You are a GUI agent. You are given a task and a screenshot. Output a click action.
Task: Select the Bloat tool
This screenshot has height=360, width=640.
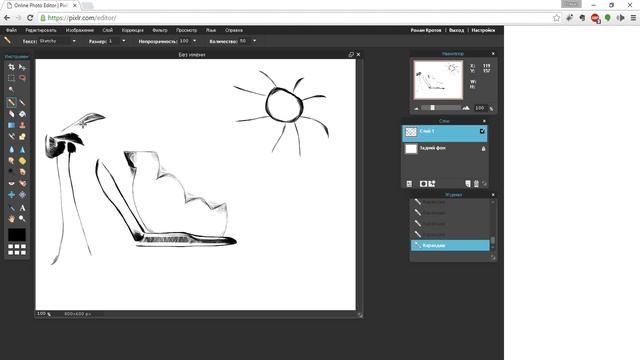11,195
